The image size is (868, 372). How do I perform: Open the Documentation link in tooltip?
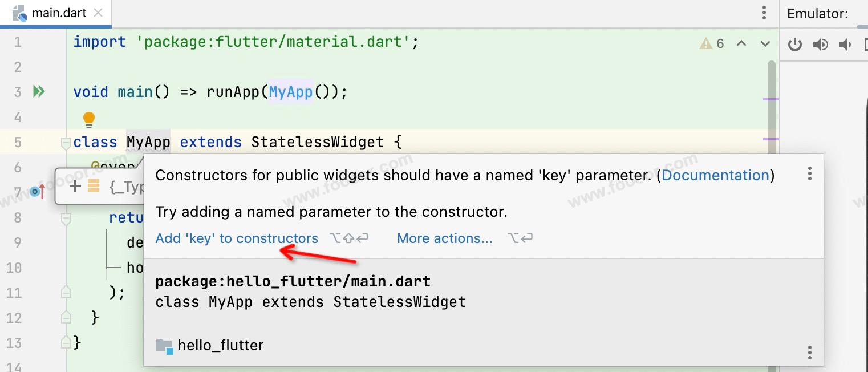715,175
